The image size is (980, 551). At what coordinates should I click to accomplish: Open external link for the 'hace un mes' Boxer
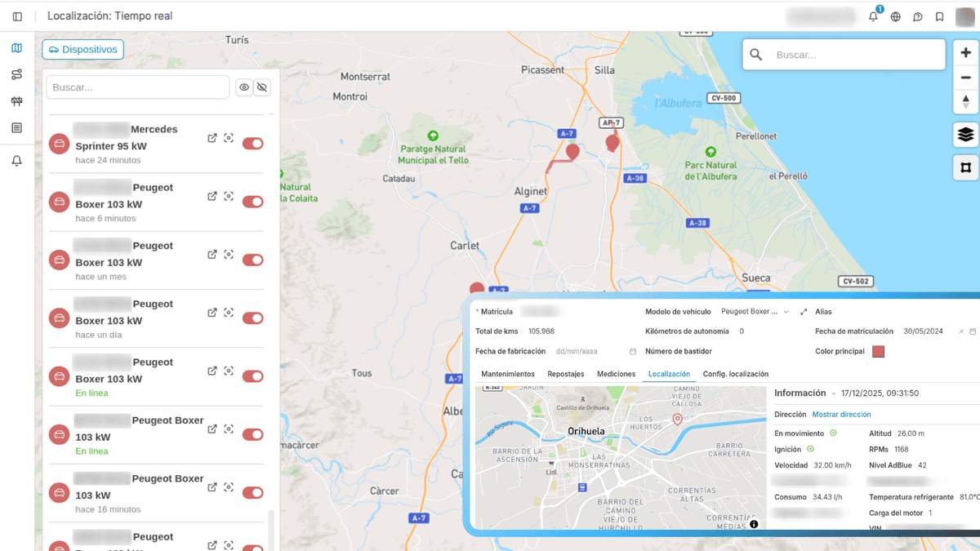click(x=212, y=255)
